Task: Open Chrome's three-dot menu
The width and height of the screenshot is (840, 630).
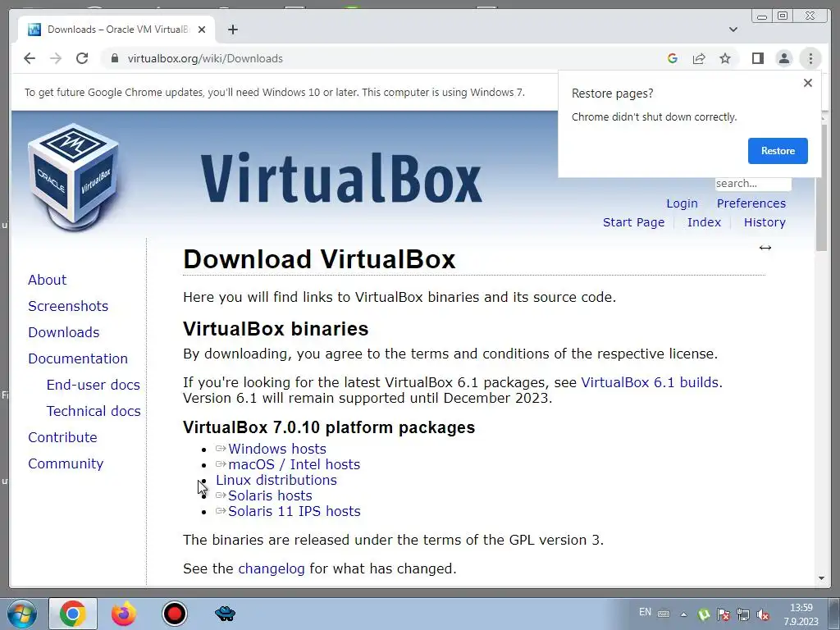Action: point(810,58)
